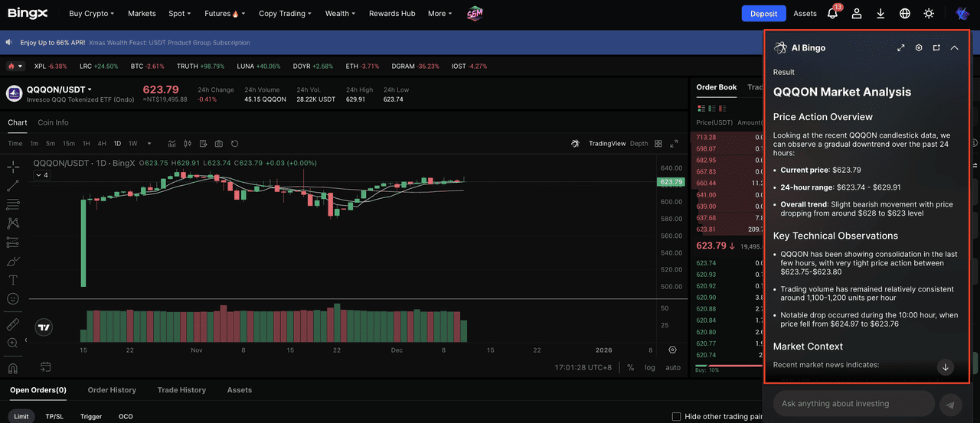Switch theme with the sun icon
980x423 pixels.
click(929, 14)
